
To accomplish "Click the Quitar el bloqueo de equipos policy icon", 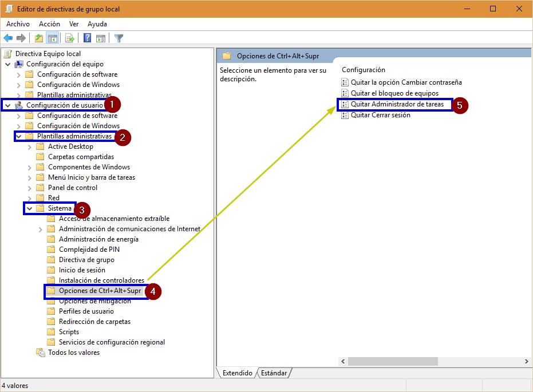I will [345, 93].
